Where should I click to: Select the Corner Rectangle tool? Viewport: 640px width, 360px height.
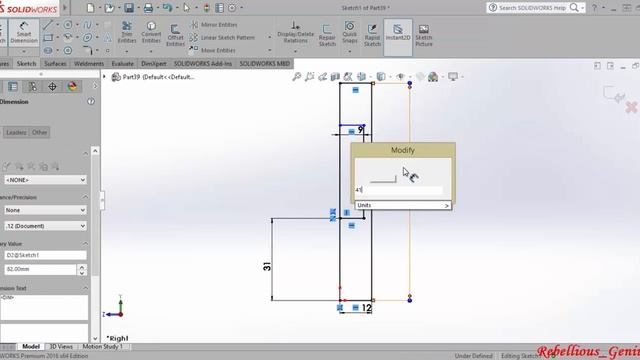48,38
